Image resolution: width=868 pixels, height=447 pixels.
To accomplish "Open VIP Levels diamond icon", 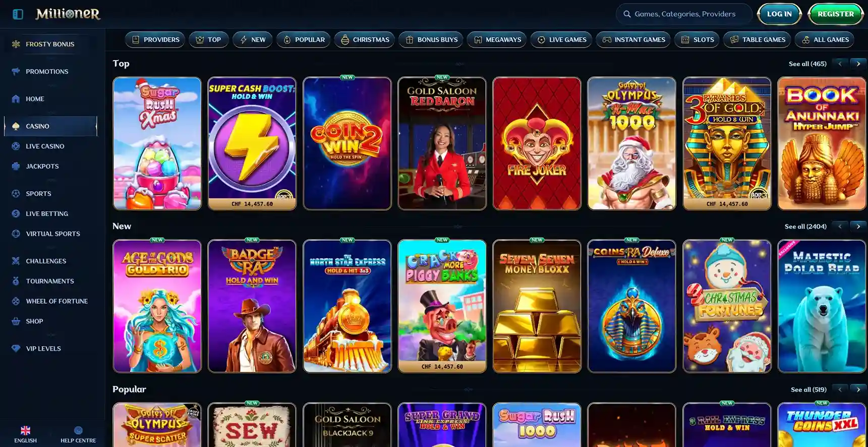I will pos(16,349).
